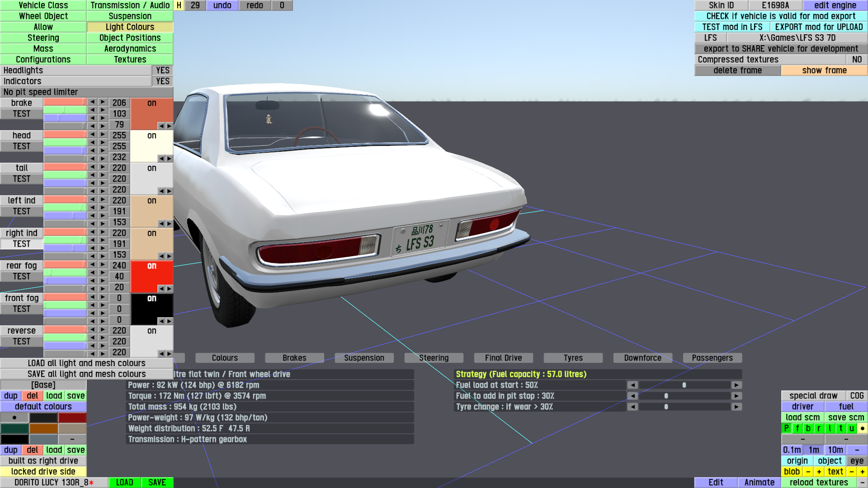Click SAVE all light and mesh colours

(86, 374)
